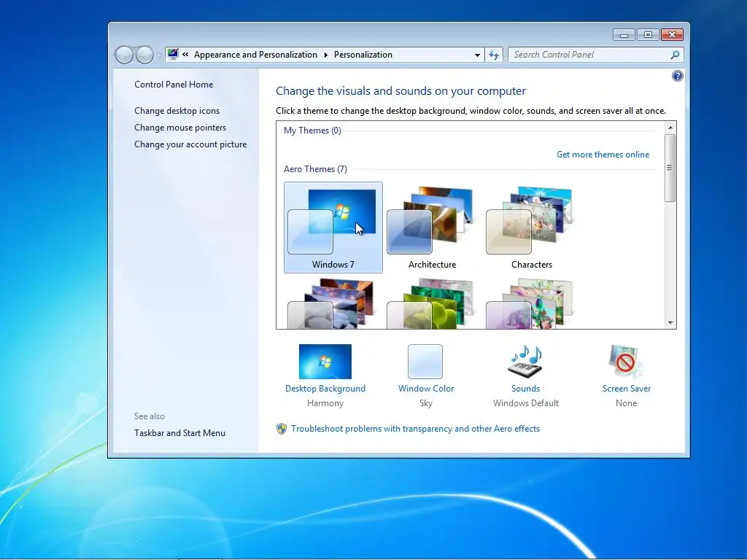This screenshot has width=747, height=560.
Task: Click the Back navigation arrow button
Action: click(124, 55)
